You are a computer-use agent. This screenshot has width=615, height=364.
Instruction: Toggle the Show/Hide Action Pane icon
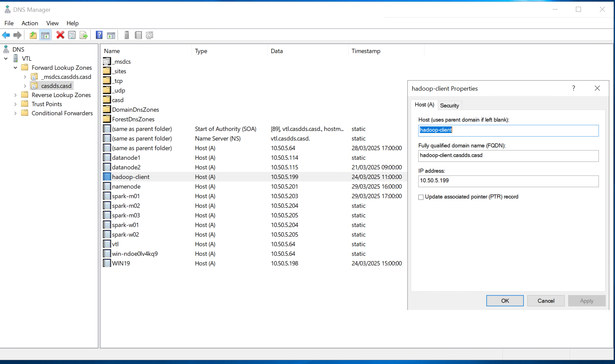[x=111, y=35]
